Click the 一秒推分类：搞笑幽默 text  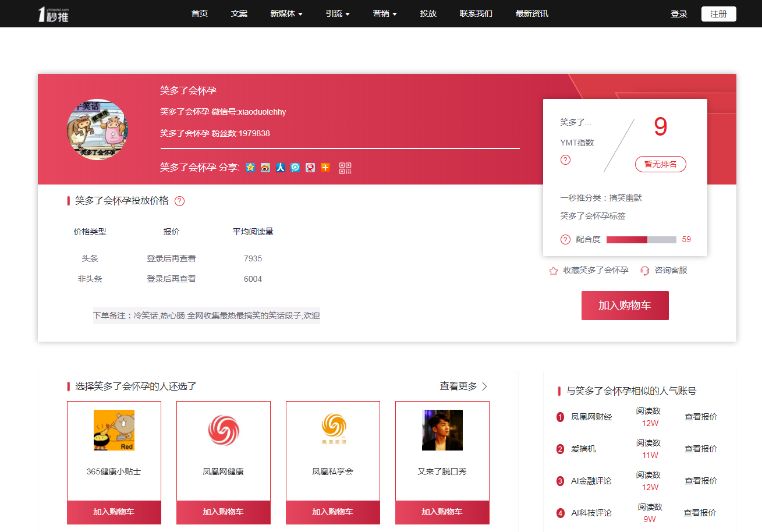tap(601, 198)
